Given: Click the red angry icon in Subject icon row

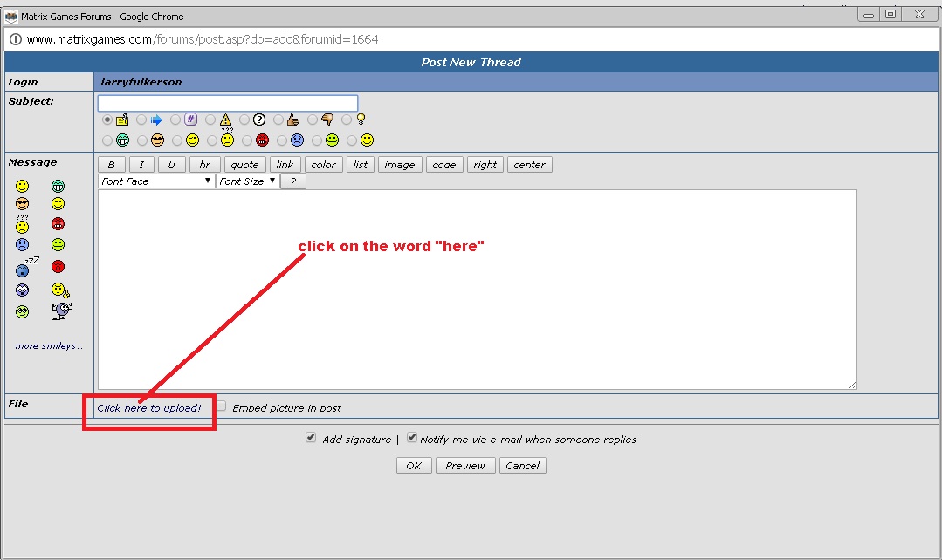Looking at the screenshot, I should [x=262, y=140].
